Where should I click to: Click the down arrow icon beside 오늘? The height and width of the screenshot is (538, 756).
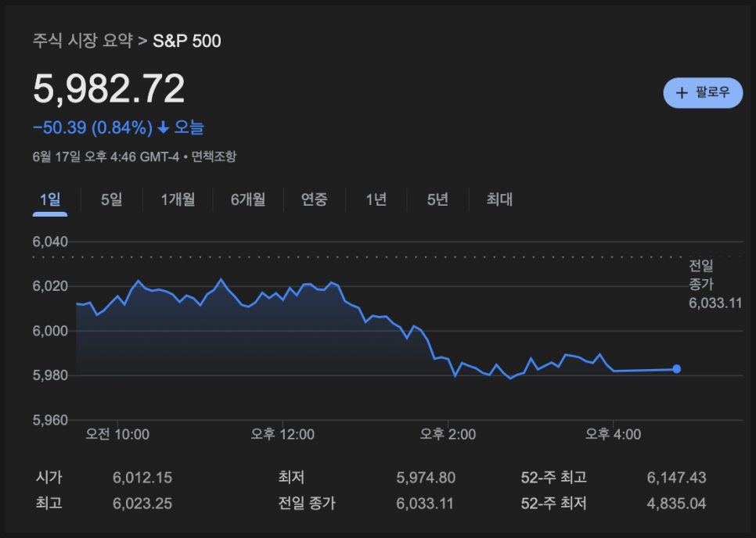click(x=164, y=127)
